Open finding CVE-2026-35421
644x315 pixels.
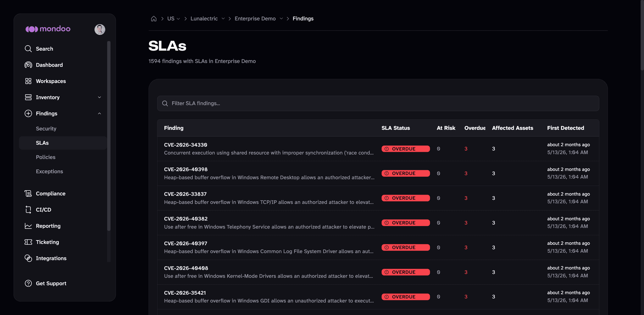(x=185, y=293)
